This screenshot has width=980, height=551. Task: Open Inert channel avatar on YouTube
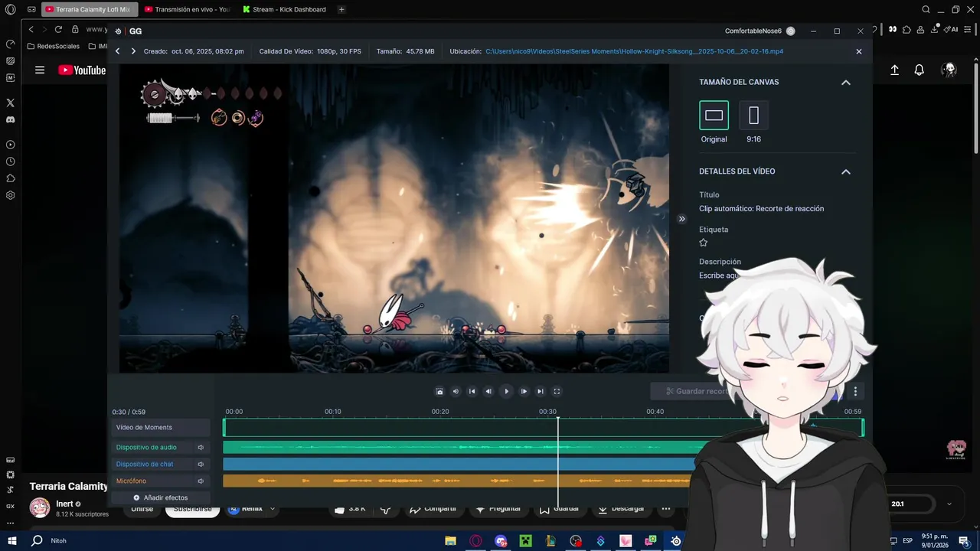point(40,507)
